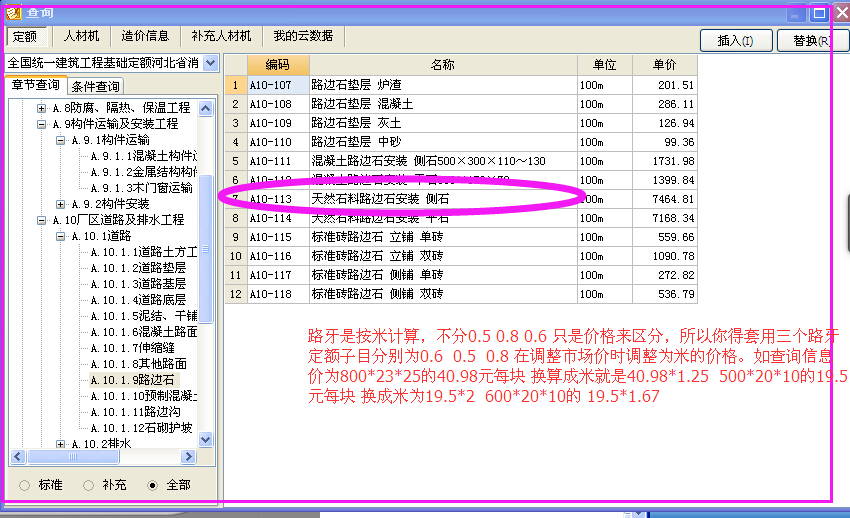Collapse A.10厂区道路及排水工程 node
Viewport: 850px width, 518px height.
pos(41,220)
